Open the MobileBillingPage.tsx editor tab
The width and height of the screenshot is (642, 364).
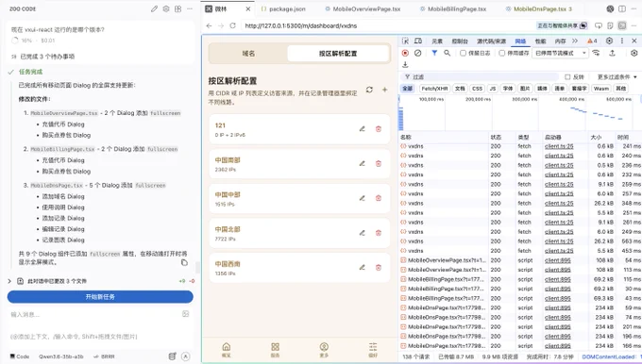453,8
